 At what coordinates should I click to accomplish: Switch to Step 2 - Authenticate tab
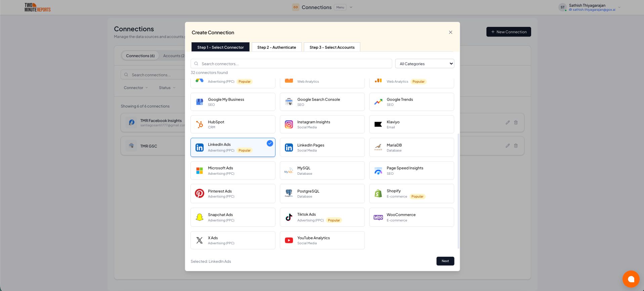click(276, 47)
